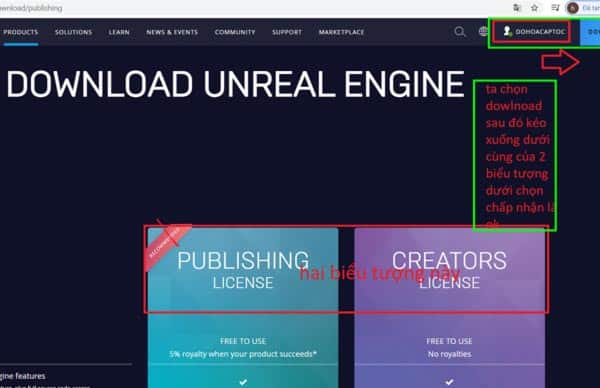600x388 pixels.
Task: Expand the NEWS & EVENTS navigation item
Action: [172, 32]
